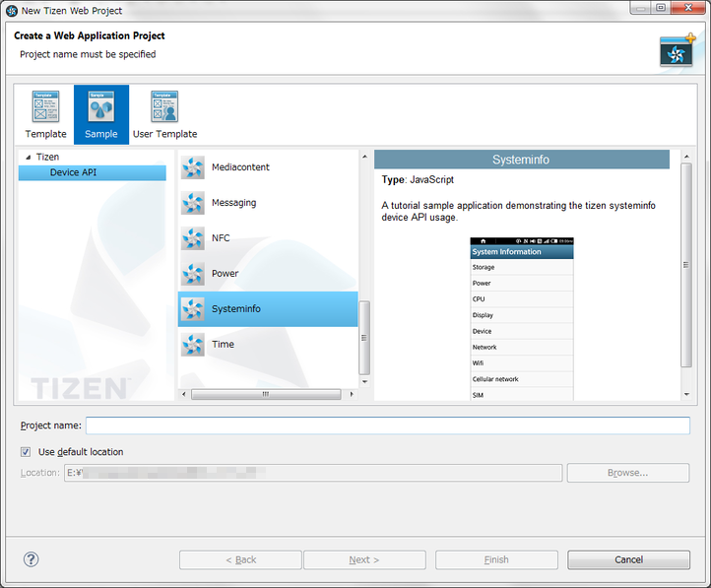
Task: Click description panel vertical scrollbar thumb
Action: (686, 265)
